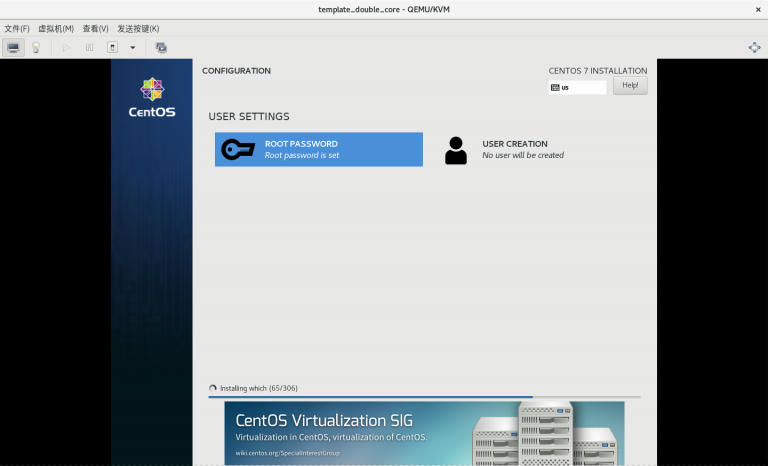The image size is (768, 466).
Task: Click the CentOS Virtualization SIG banner
Action: (x=424, y=433)
